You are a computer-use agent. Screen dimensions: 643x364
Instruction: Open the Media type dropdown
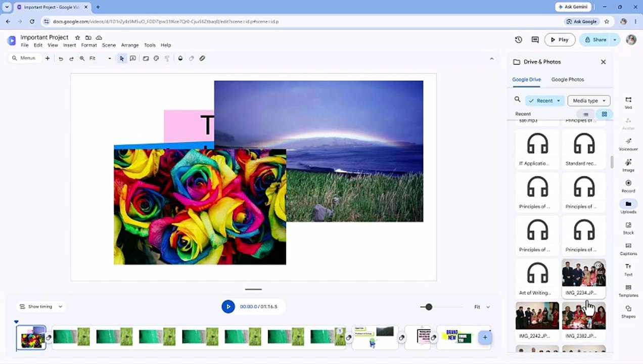[x=589, y=101]
